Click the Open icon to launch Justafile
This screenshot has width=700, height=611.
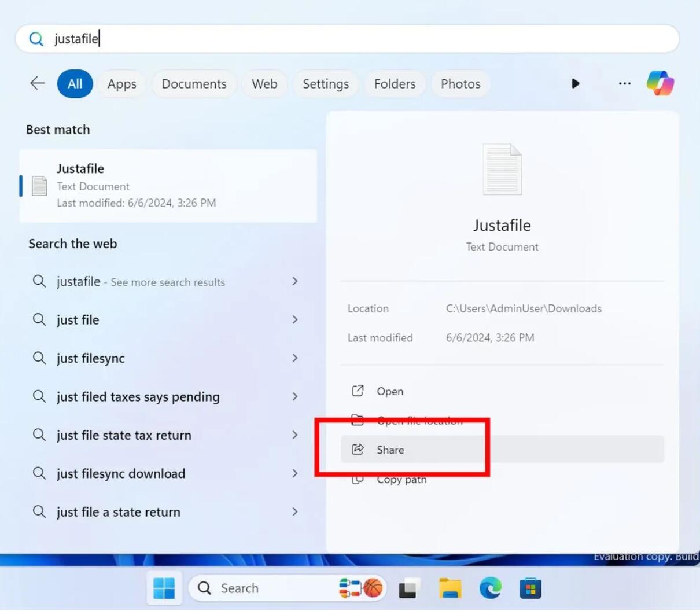(x=358, y=391)
